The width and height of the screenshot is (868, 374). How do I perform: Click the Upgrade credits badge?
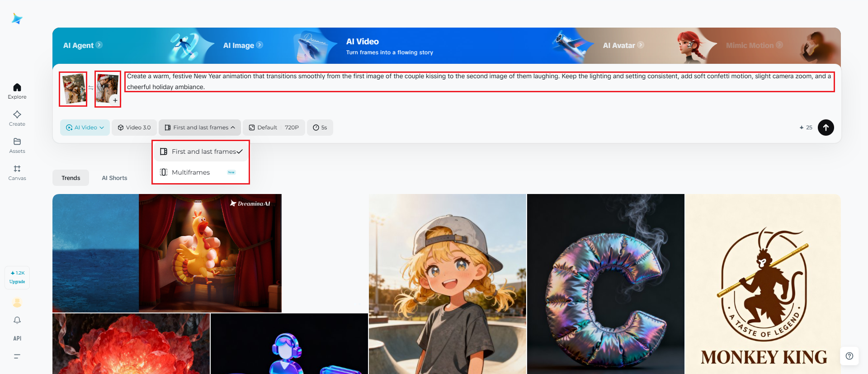pos(17,277)
